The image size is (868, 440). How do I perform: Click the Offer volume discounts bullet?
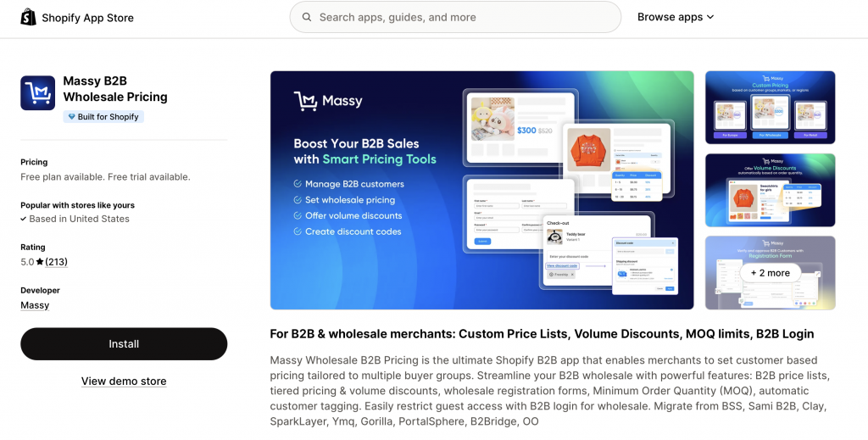[x=353, y=216]
